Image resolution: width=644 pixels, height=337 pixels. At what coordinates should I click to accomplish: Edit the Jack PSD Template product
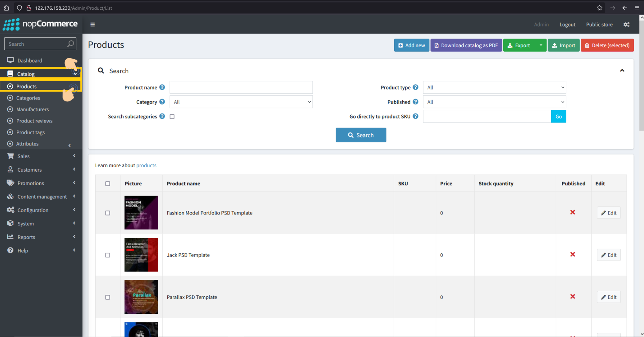tap(609, 255)
